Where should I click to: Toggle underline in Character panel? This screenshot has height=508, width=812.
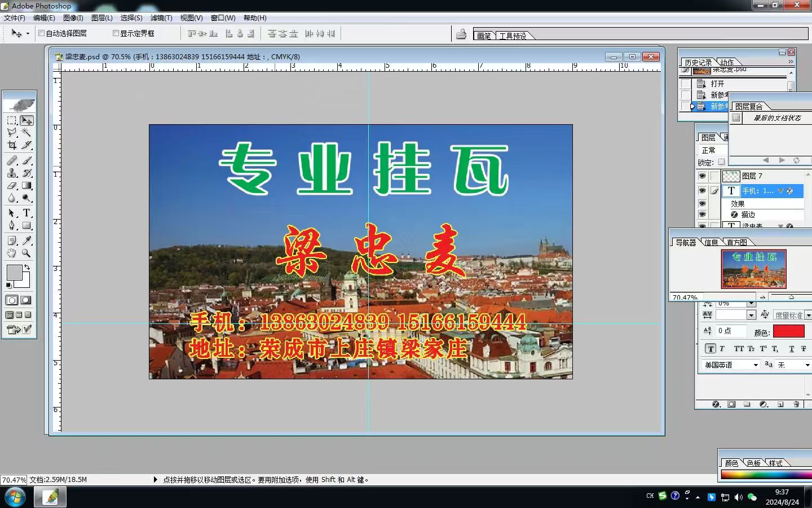791,349
